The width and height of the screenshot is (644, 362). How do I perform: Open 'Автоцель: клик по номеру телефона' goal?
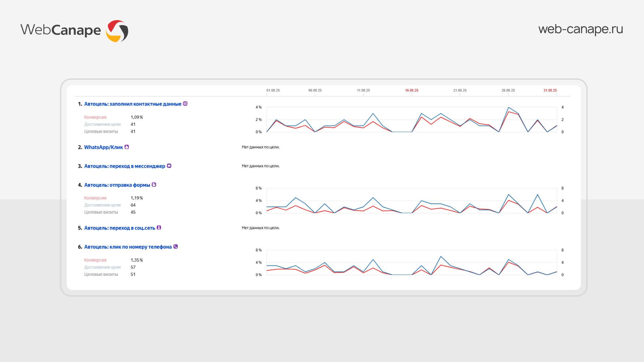(x=128, y=247)
